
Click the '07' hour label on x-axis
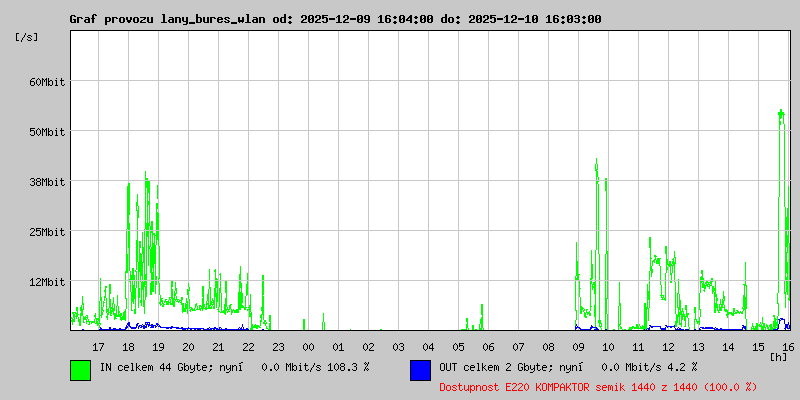(518, 347)
